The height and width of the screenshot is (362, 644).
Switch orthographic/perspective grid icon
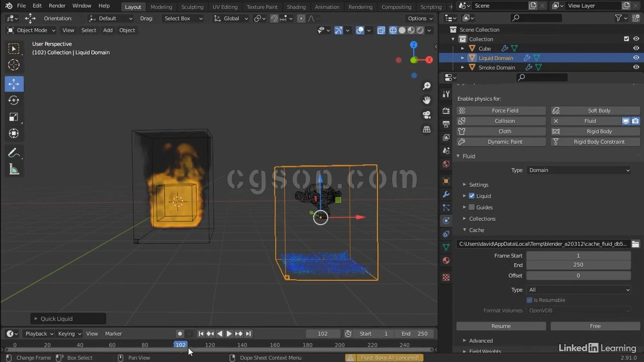(427, 130)
